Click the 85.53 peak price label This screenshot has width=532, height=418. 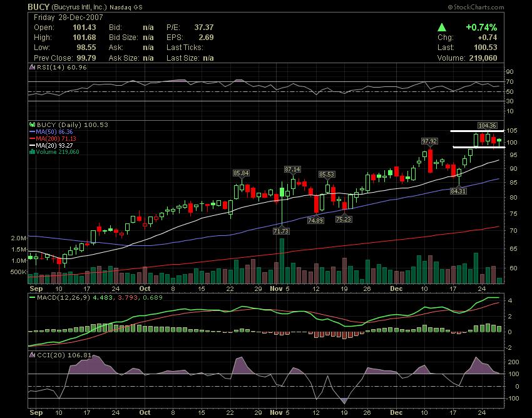(326, 175)
